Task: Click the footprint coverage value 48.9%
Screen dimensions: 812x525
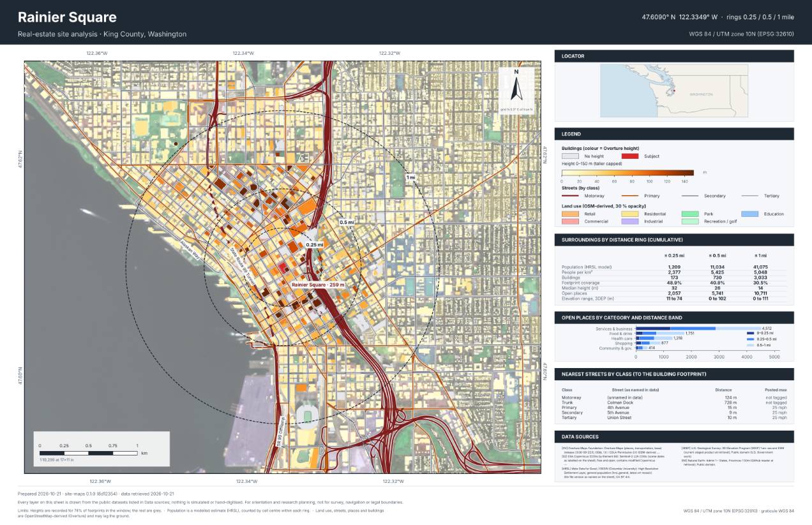Action: pos(673,283)
